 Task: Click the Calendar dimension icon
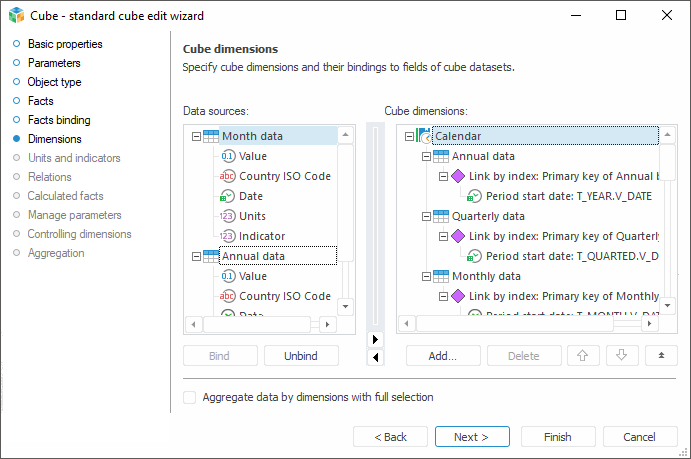[424, 136]
